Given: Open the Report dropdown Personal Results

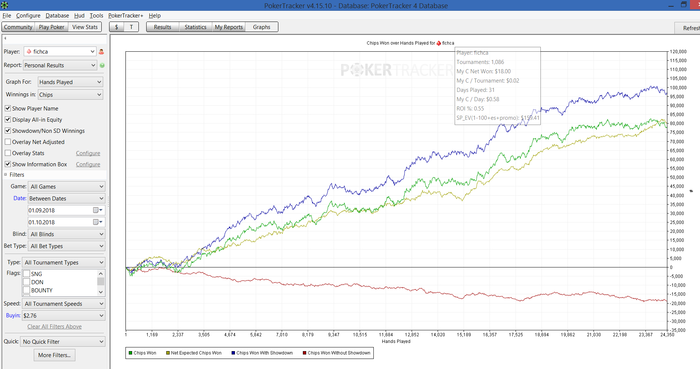Looking at the screenshot, I should [x=60, y=66].
